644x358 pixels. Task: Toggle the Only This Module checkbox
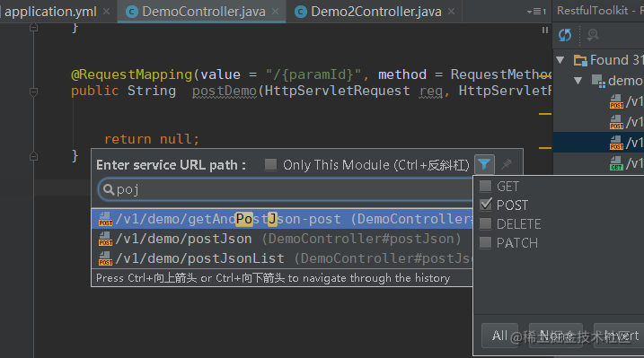tap(270, 164)
